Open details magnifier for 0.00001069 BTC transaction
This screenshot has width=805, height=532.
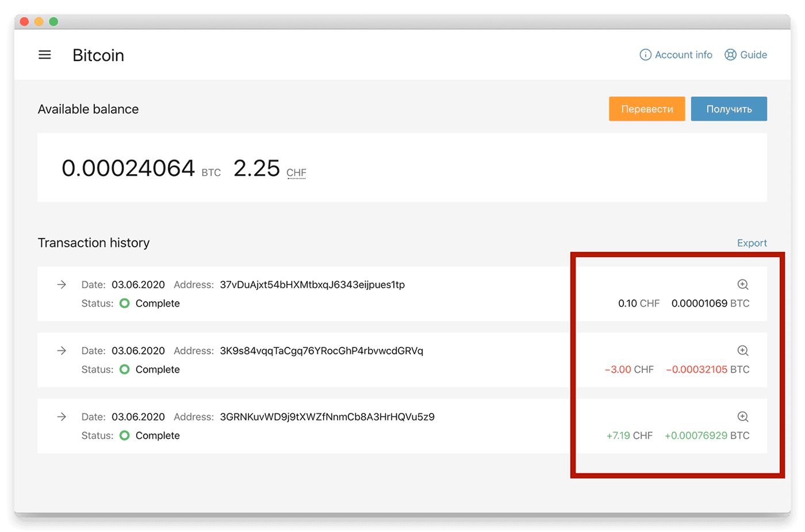(743, 284)
